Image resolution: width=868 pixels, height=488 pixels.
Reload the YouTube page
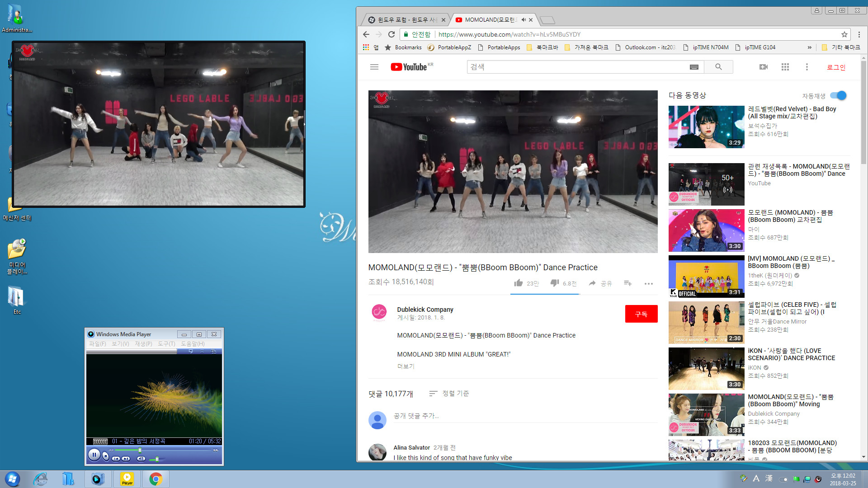pyautogui.click(x=392, y=34)
